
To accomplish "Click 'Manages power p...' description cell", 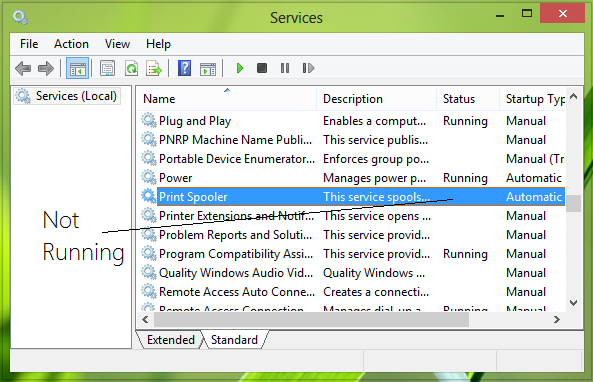I will click(x=374, y=178).
